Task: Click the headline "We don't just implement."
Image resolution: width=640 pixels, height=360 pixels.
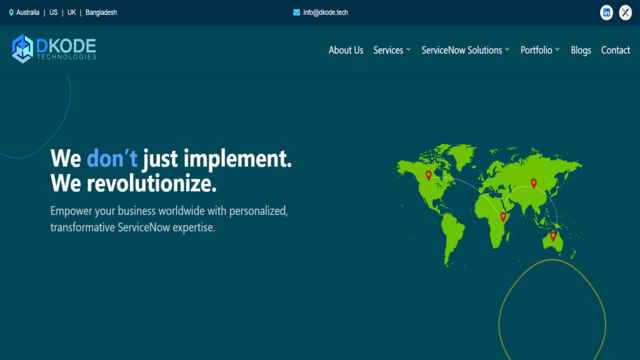Action: pos(171,158)
